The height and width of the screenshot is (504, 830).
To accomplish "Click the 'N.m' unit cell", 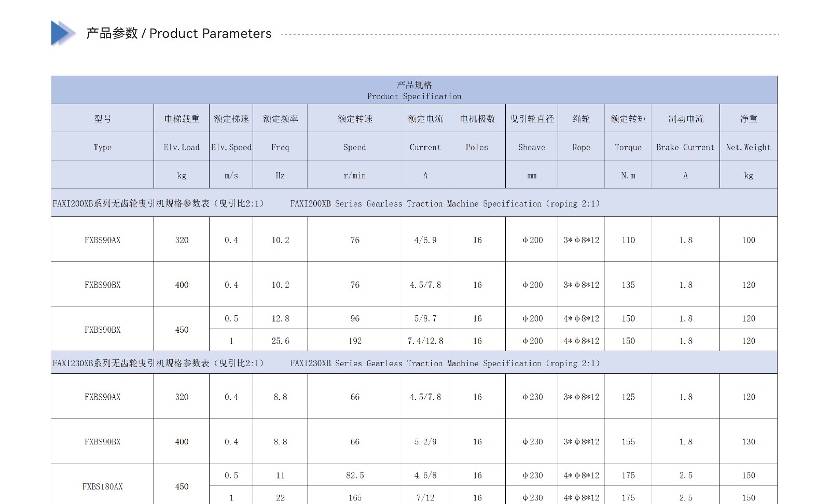I will click(x=628, y=175).
